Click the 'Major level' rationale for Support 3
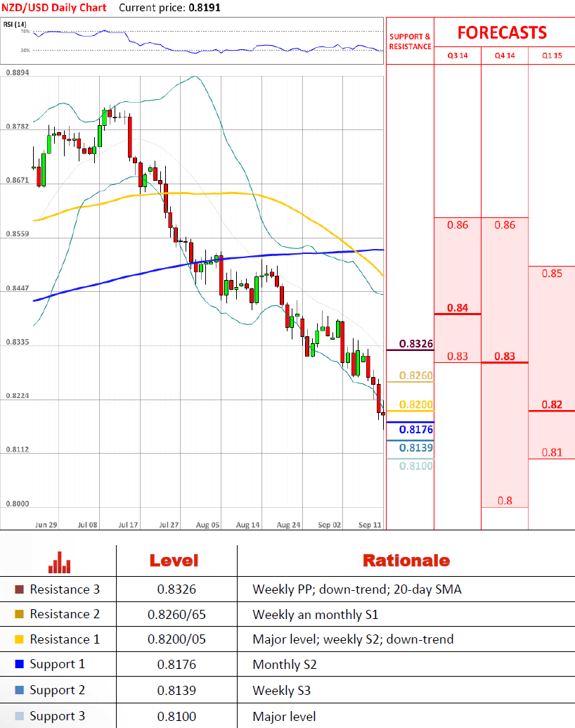 coord(284,717)
